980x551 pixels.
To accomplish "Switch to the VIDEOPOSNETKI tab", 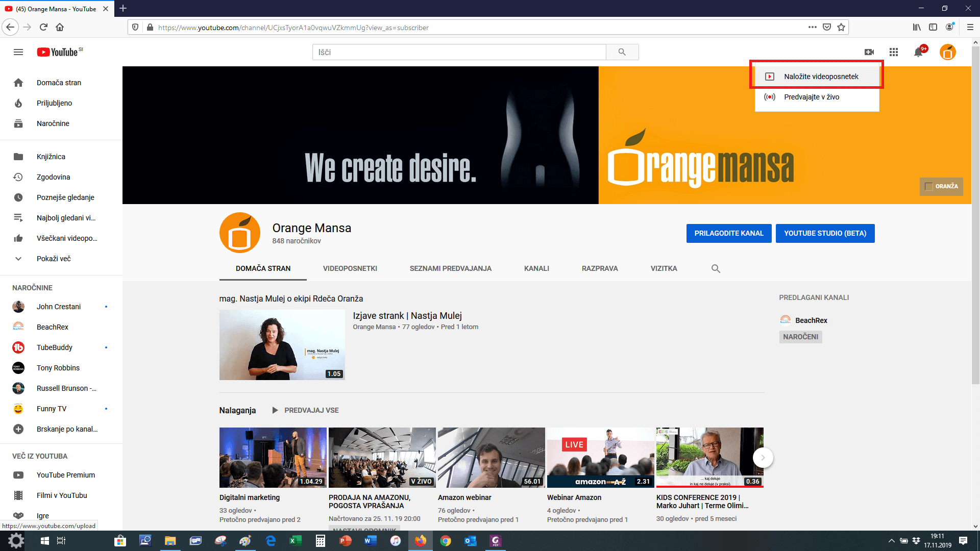I will 350,268.
